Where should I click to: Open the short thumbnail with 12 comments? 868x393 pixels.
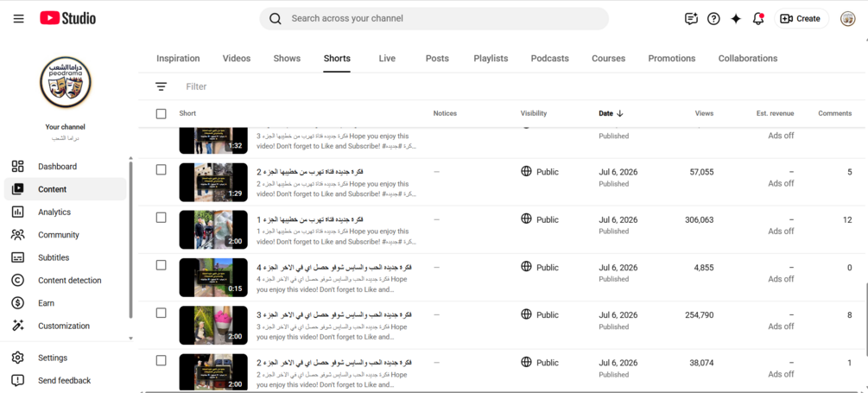point(213,230)
